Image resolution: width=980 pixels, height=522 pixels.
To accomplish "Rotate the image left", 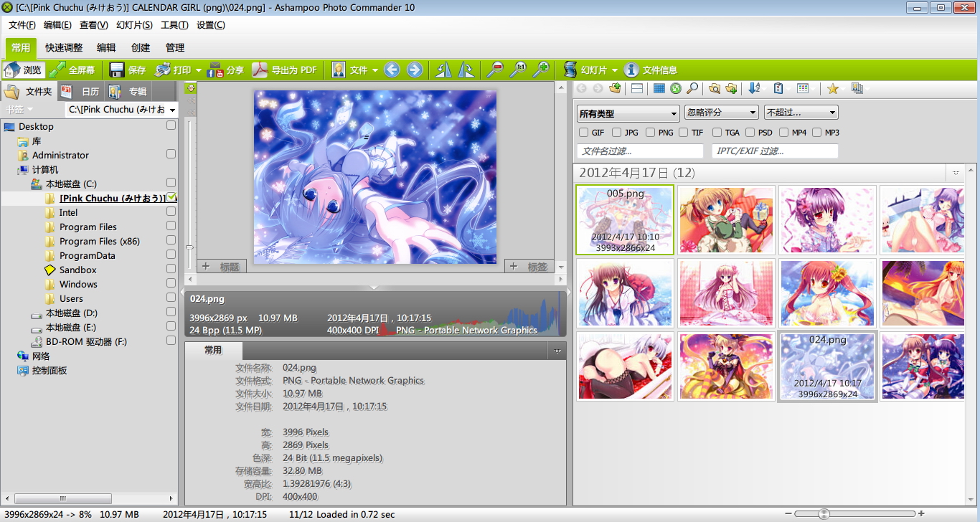I will (x=444, y=70).
